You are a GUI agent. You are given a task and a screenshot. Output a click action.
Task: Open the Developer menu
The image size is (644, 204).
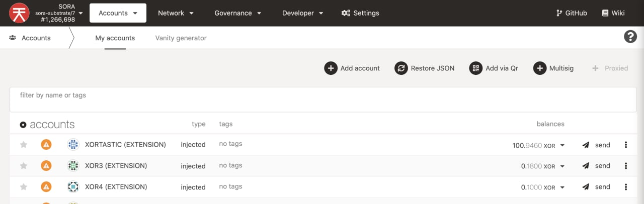pyautogui.click(x=302, y=13)
